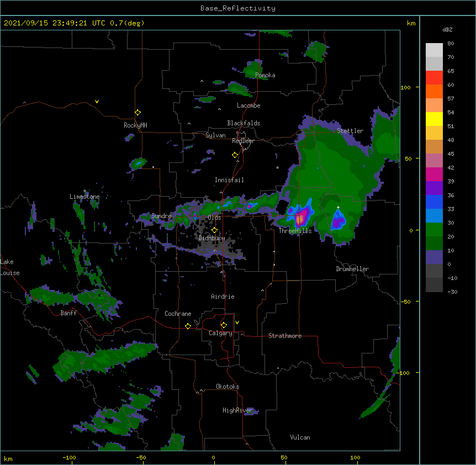Click the yellow V marker northeast of Calgary

click(237, 323)
